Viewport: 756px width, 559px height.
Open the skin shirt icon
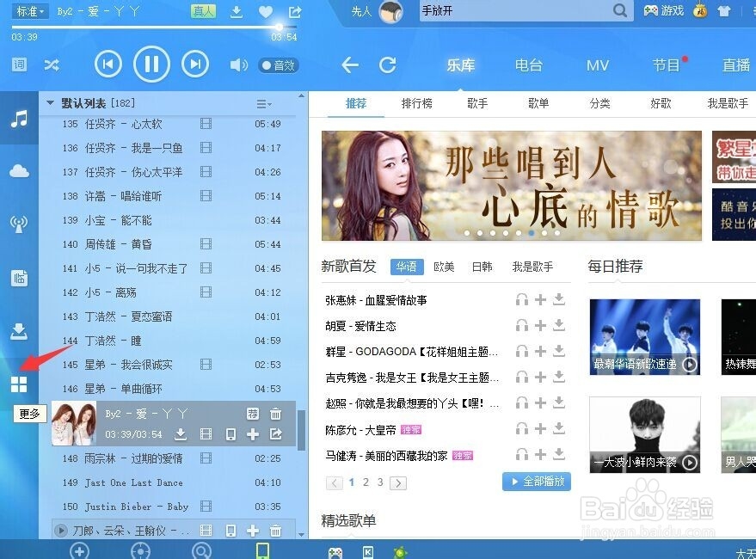pyautogui.click(x=723, y=11)
